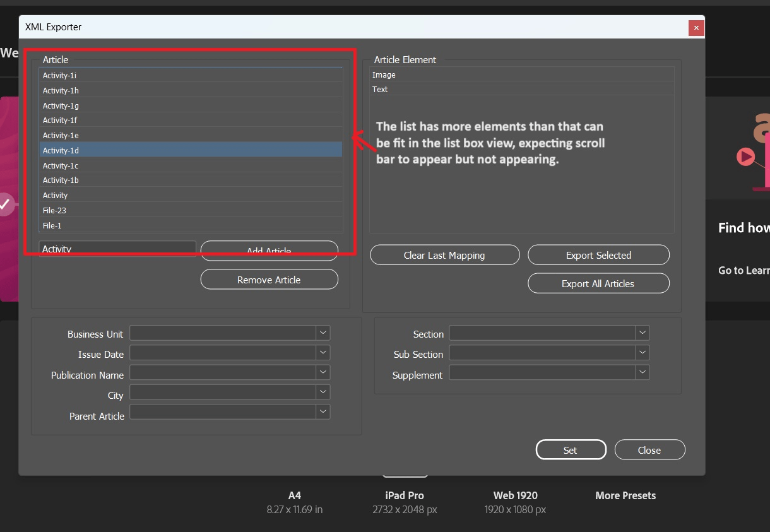Select Activity-1c in the Article list
The image size is (770, 532).
(x=191, y=165)
